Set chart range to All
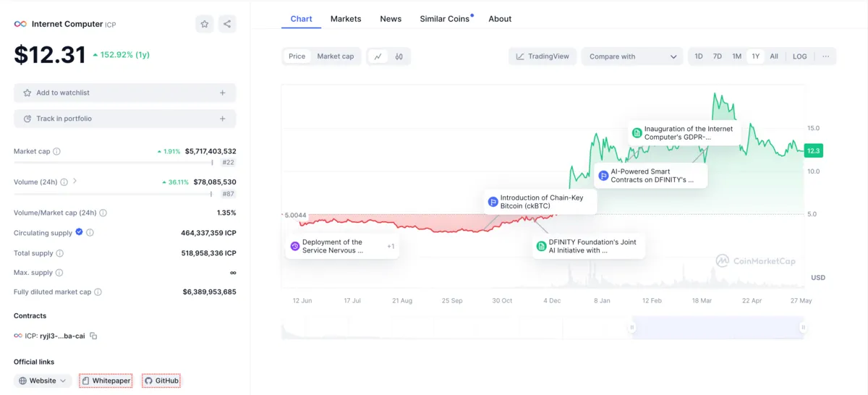Image resolution: width=868 pixels, height=395 pixels. (x=774, y=56)
